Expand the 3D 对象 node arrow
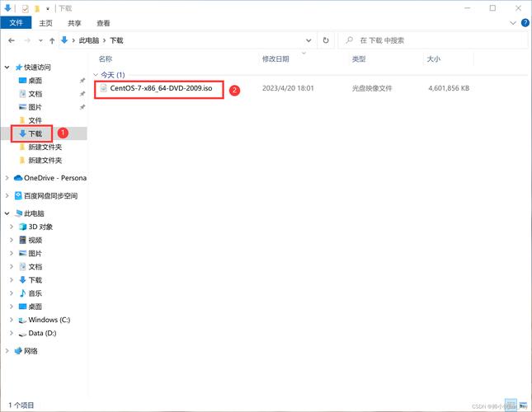 (12, 227)
